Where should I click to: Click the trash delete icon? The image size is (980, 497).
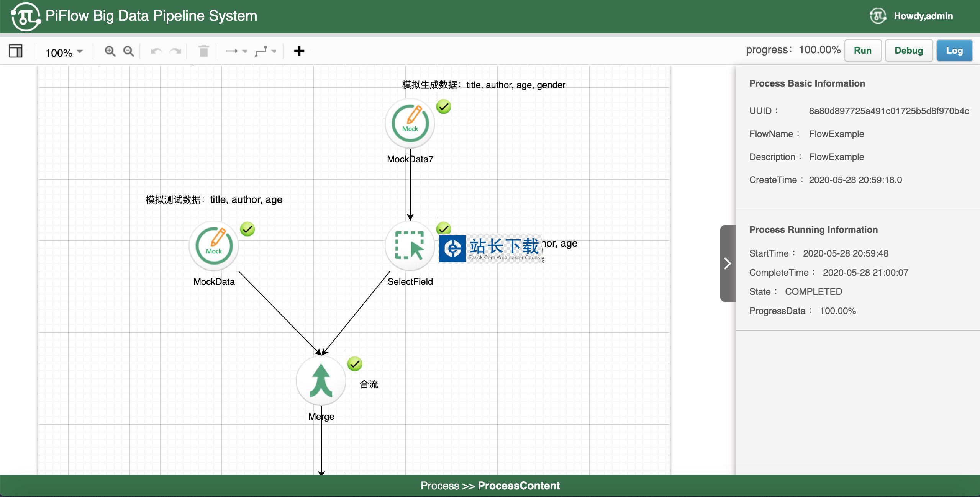click(x=204, y=51)
